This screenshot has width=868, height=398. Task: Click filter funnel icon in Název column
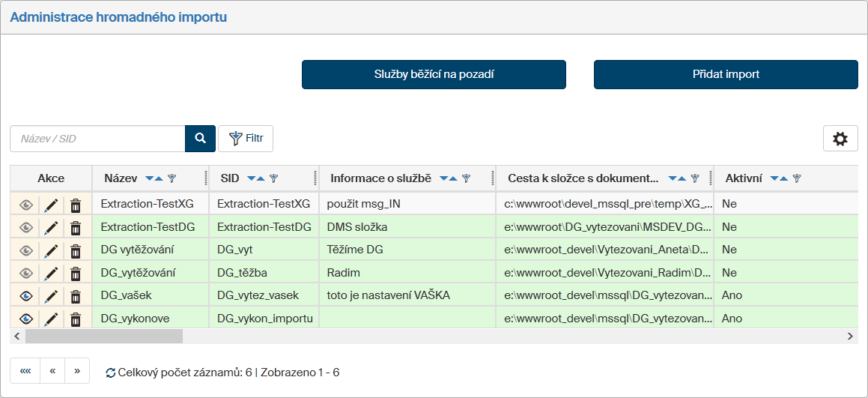pos(172,178)
